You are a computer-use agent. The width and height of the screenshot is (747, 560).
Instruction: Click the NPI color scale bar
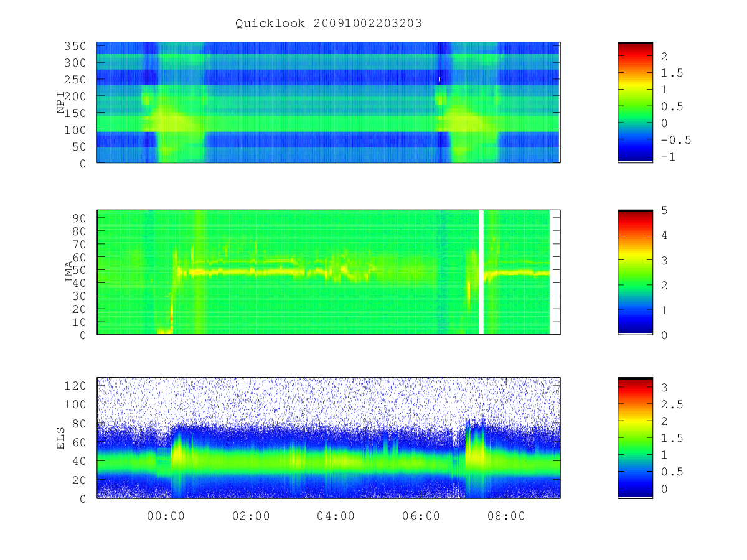click(635, 102)
